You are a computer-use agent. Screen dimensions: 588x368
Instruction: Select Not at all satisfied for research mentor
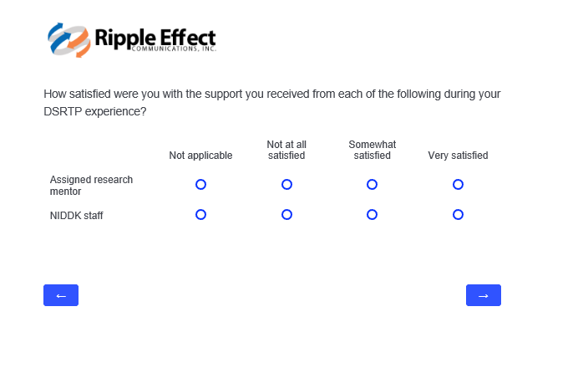tap(286, 184)
